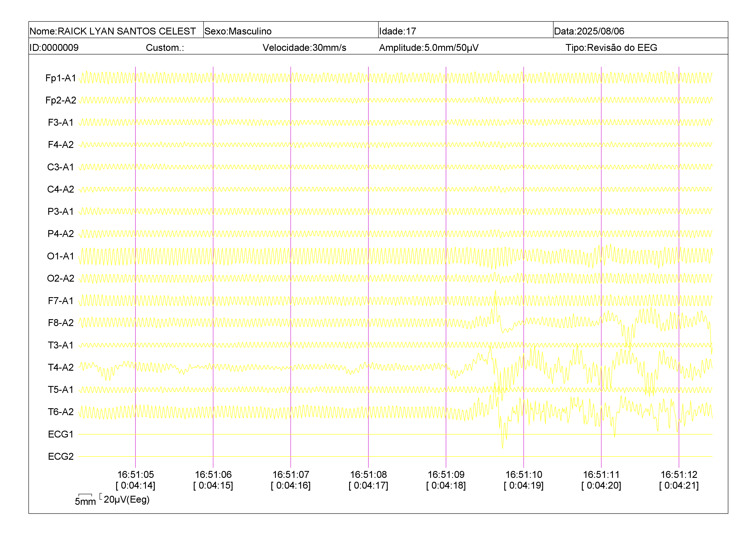Select the ECG2 channel label
Viewport: 756px width, 535px height.
point(61,456)
